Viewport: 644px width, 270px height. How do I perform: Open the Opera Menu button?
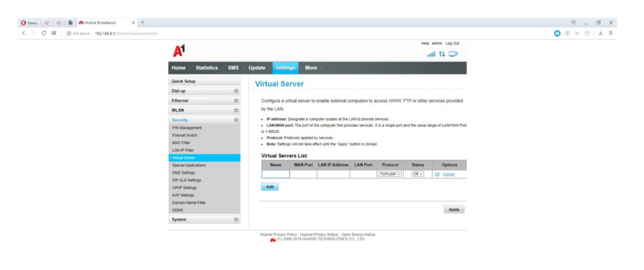(x=29, y=22)
